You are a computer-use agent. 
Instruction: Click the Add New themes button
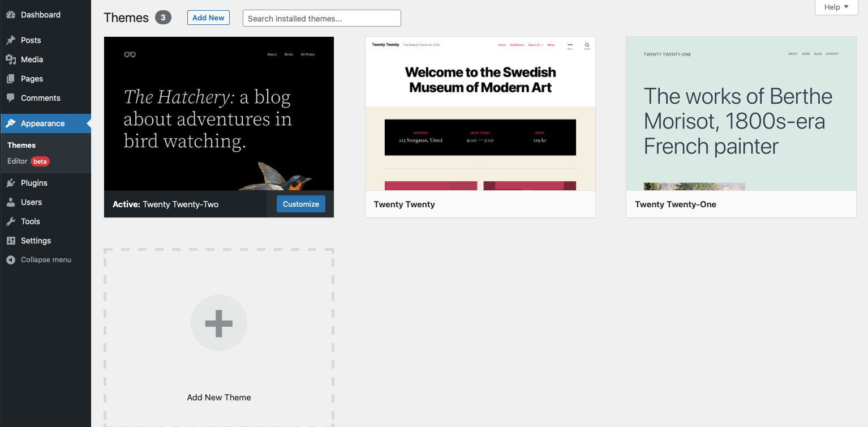pyautogui.click(x=208, y=18)
